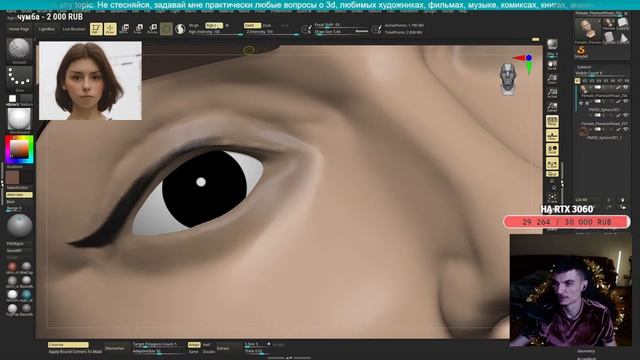Click the Texture slot thumbnail
This screenshot has width=640, height=360.
point(26,99)
